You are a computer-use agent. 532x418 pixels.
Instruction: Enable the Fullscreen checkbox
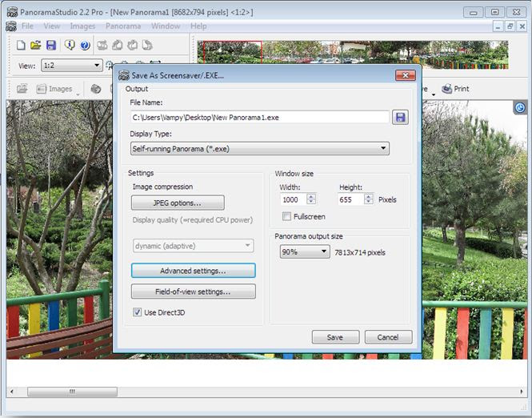pos(286,216)
